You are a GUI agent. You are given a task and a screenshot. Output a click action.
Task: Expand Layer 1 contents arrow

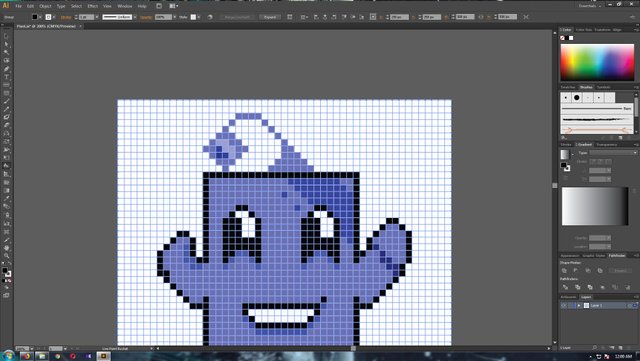click(579, 305)
